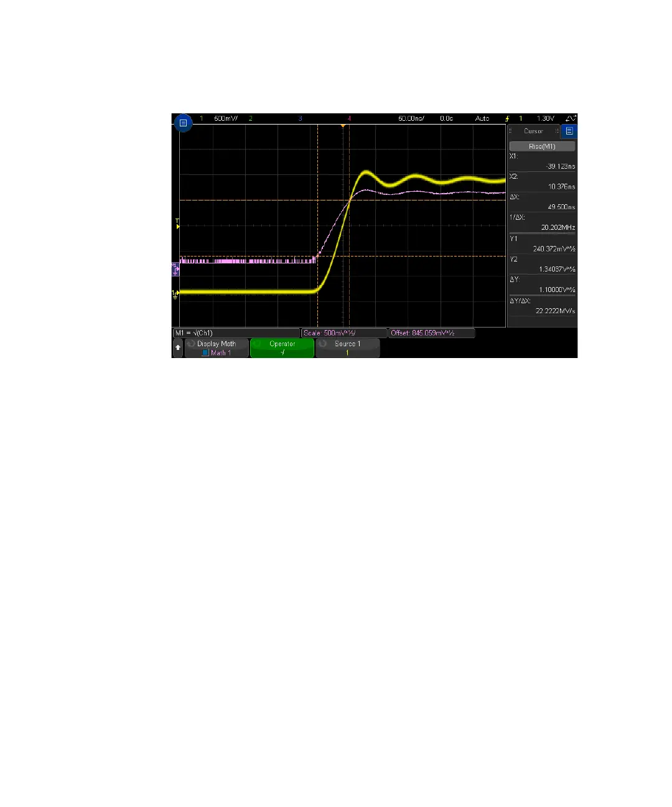Click the 50.00ns/ timebase setting
The image size is (672, 807).
coord(411,118)
